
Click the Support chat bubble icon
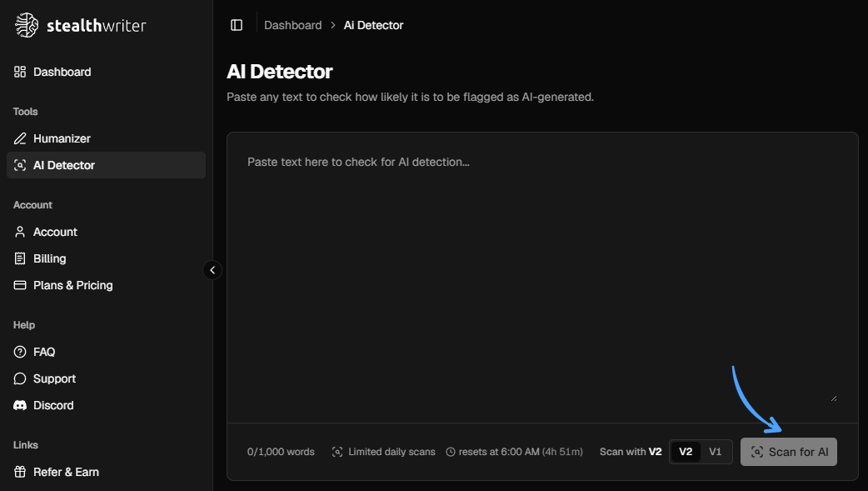pyautogui.click(x=20, y=378)
